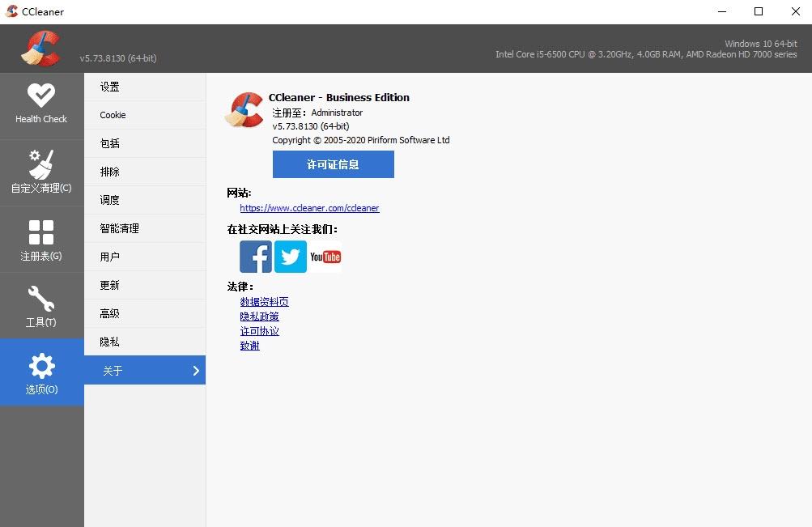Click the CCleaner logo in header
812x527 pixels.
tap(40, 49)
